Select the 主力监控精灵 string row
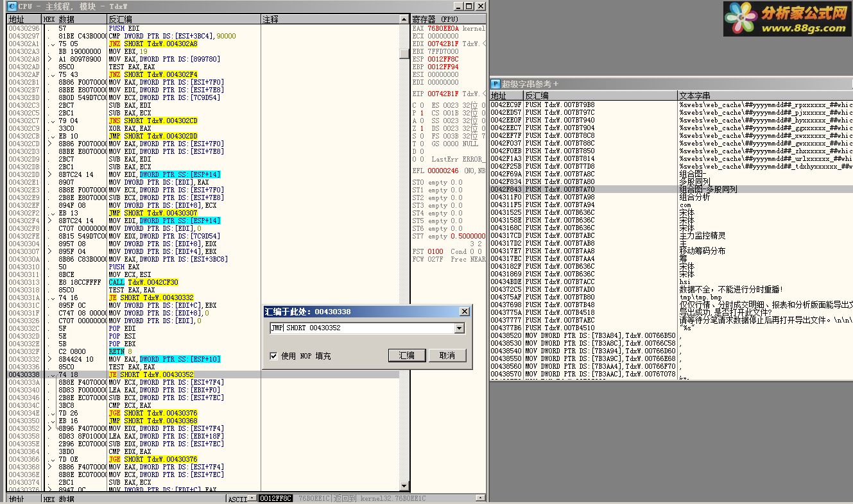The height and width of the screenshot is (504, 853). (x=671, y=236)
